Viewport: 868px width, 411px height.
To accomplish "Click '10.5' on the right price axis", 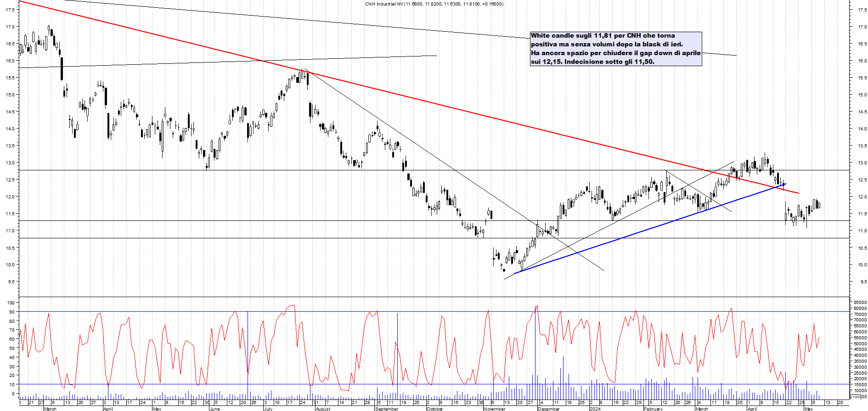I will coord(862,248).
